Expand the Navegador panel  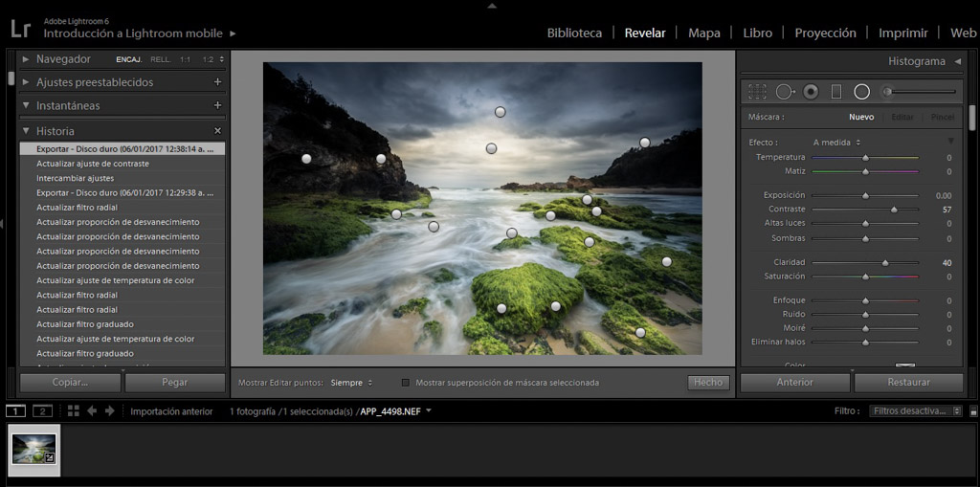point(26,59)
